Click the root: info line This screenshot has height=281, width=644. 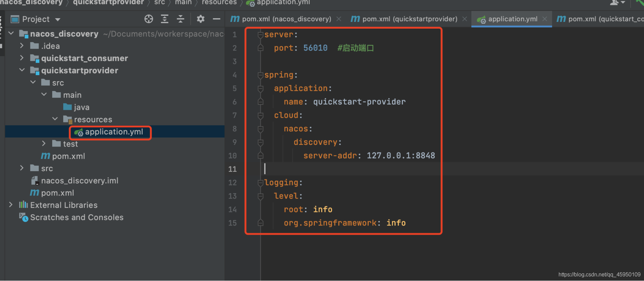tap(308, 210)
